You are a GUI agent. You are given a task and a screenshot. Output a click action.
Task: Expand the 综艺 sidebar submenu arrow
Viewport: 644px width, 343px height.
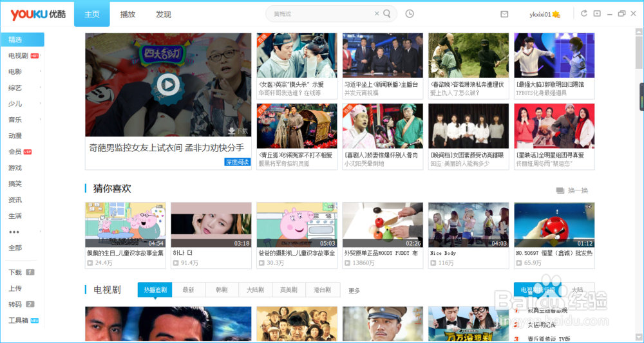pos(41,88)
